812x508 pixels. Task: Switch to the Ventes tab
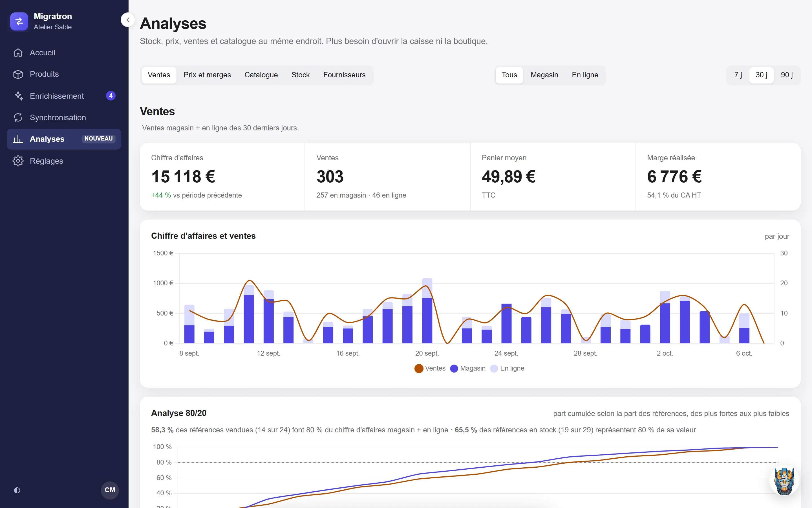(159, 75)
